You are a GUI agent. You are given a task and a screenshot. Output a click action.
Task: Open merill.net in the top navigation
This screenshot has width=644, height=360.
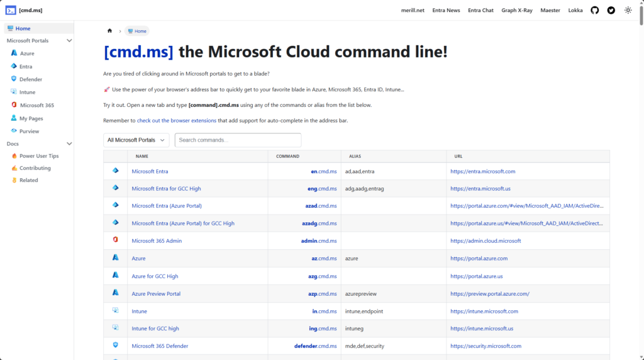(x=413, y=10)
